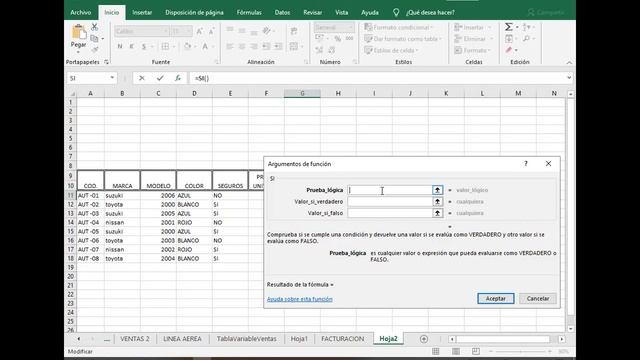The height and width of the screenshot is (360, 640).
Task: Click the Find magnifier icon in Edición
Action: [527, 38]
